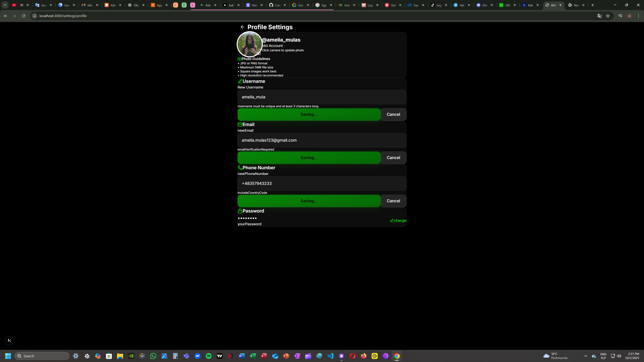Show hidden system tray icons
Image resolution: width=644 pixels, height=362 pixels.
click(x=585, y=356)
